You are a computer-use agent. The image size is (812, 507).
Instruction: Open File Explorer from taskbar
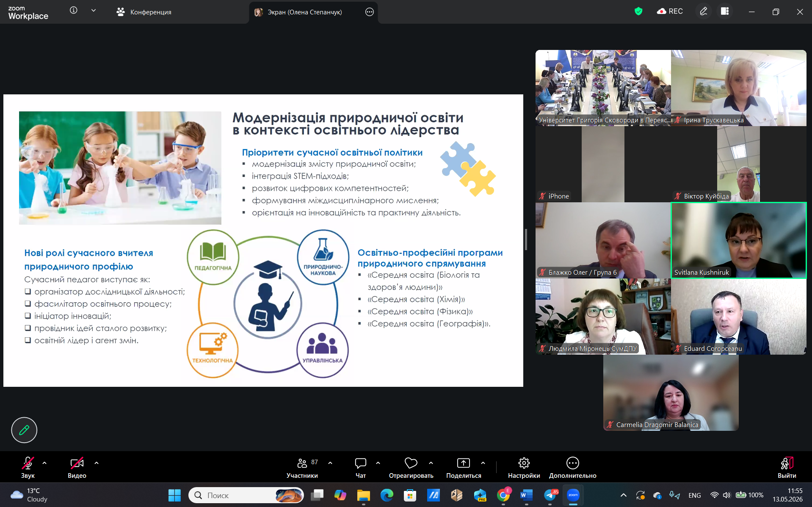coord(363,495)
